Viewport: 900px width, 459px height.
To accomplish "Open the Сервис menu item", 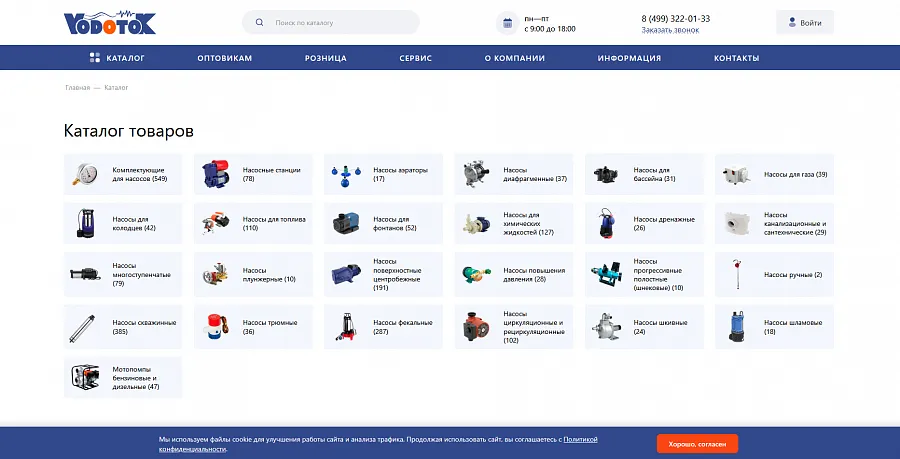I will pyautogui.click(x=416, y=58).
